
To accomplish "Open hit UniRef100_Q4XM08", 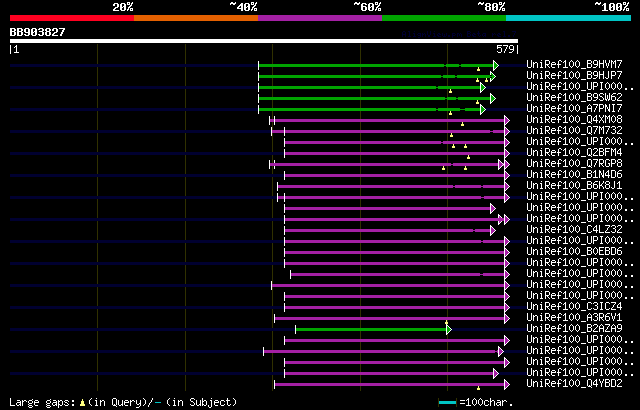I will click(574, 119).
